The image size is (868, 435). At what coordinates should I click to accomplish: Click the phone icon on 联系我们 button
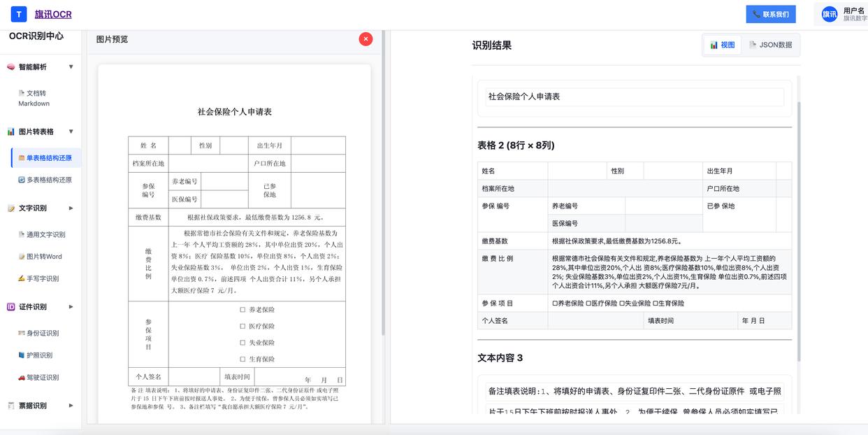click(x=757, y=14)
